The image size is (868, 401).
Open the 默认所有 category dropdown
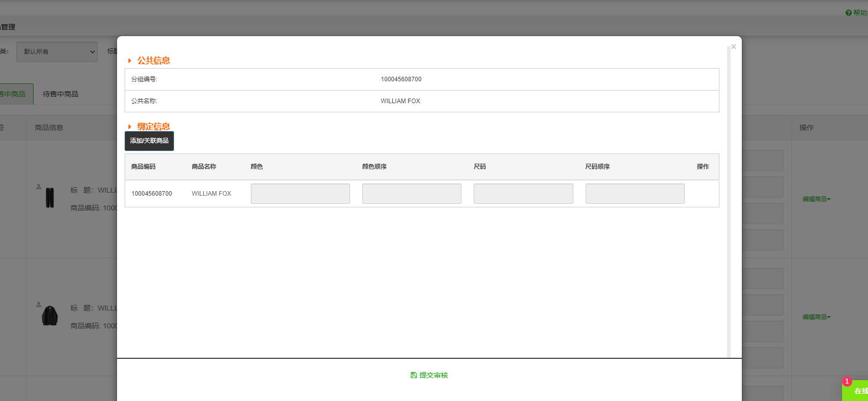pyautogui.click(x=56, y=52)
